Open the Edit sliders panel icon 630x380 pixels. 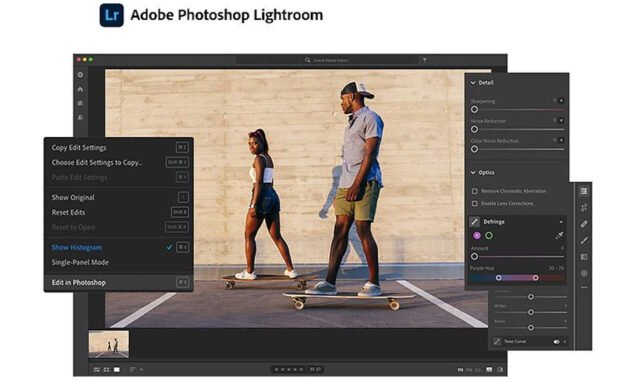(x=584, y=191)
